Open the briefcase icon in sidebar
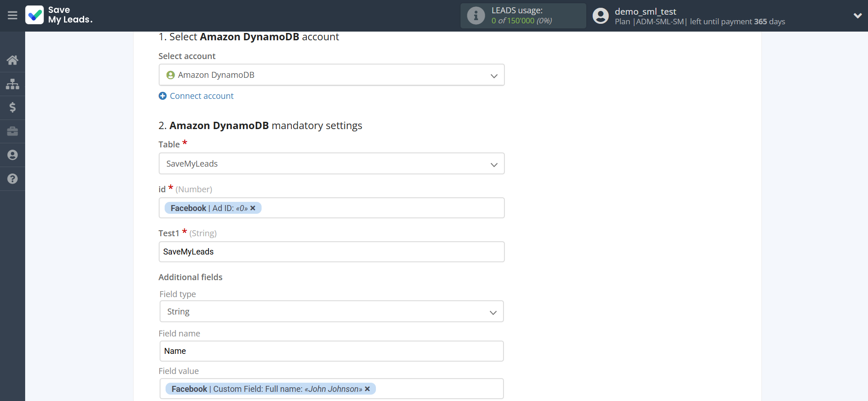The height and width of the screenshot is (401, 868). tap(12, 131)
